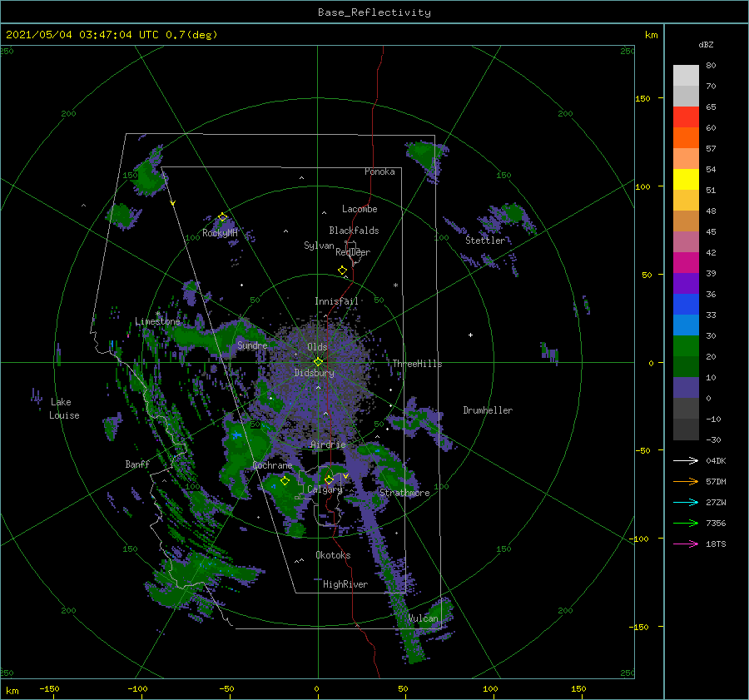Click the Banff label

tap(137, 464)
